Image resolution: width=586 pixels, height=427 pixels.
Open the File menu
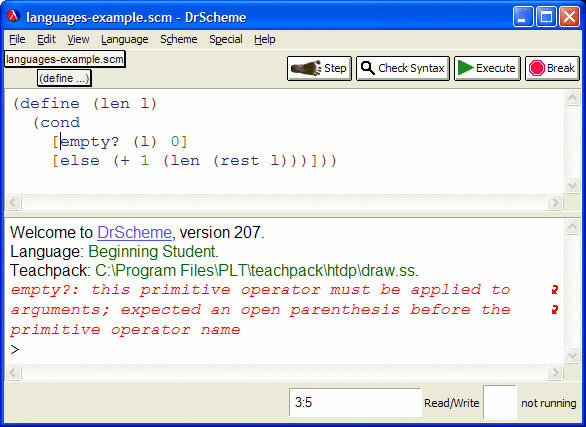pos(17,39)
